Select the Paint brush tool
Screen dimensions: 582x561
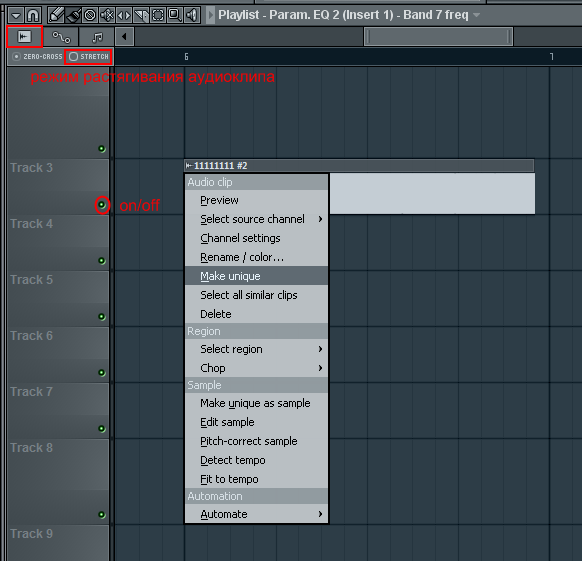click(73, 16)
